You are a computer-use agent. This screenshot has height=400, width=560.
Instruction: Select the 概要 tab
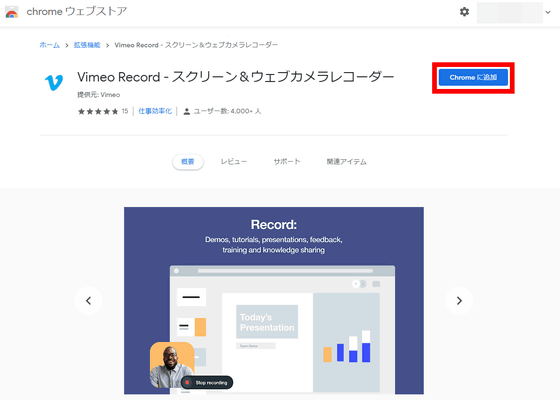(x=188, y=162)
